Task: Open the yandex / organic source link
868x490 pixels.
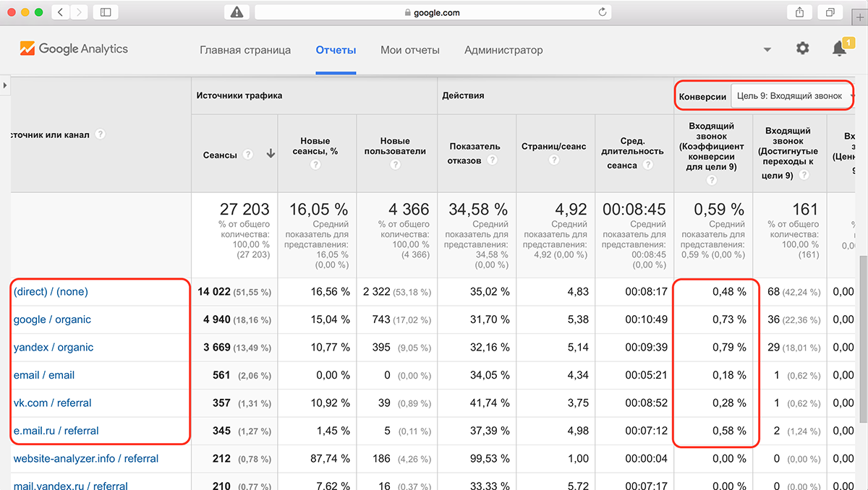Action: point(54,347)
